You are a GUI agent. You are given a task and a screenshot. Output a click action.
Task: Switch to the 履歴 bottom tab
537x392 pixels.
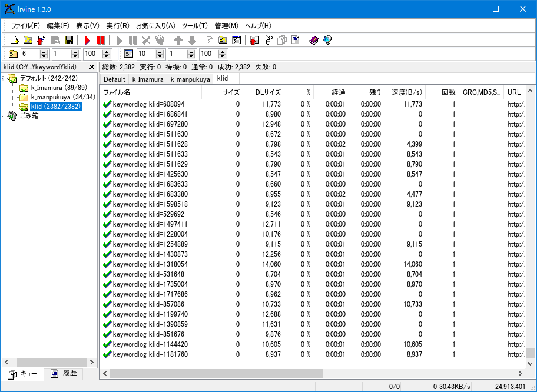[x=64, y=374]
